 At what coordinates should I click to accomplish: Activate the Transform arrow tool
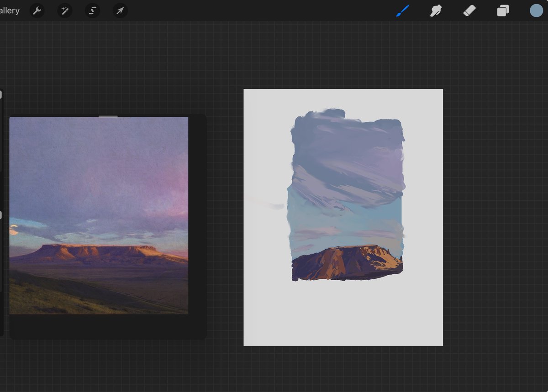pyautogui.click(x=120, y=10)
